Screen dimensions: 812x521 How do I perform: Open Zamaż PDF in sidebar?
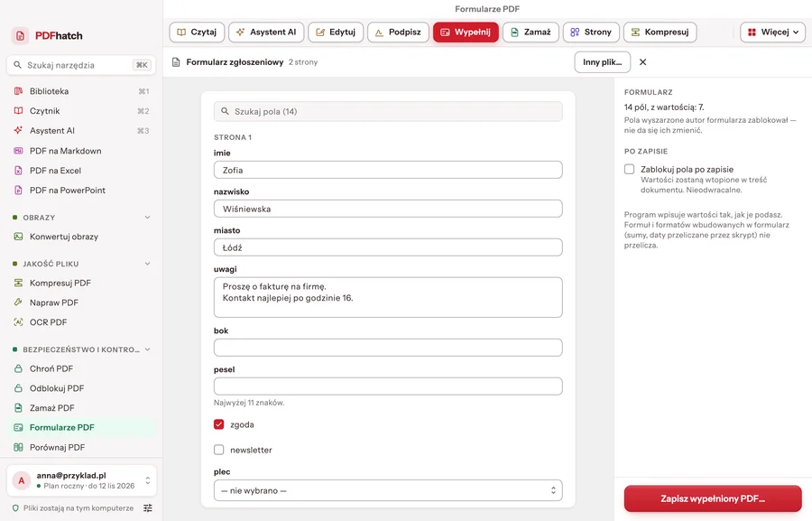point(81,408)
